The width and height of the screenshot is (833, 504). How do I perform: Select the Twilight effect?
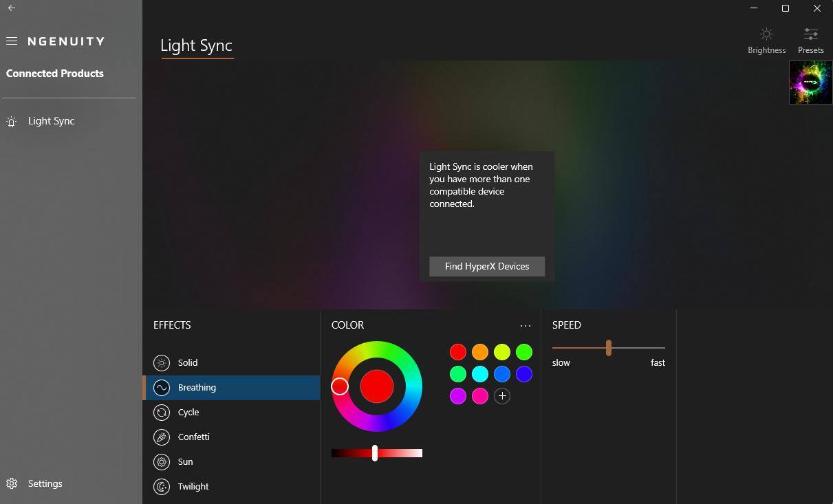coord(193,487)
